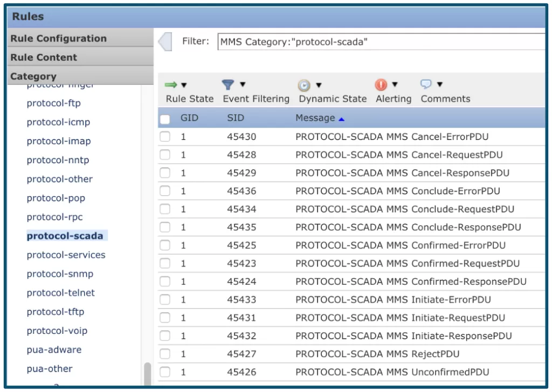The height and width of the screenshot is (392, 552).
Task: Switch to the Rule Content section
Action: pyautogui.click(x=44, y=58)
